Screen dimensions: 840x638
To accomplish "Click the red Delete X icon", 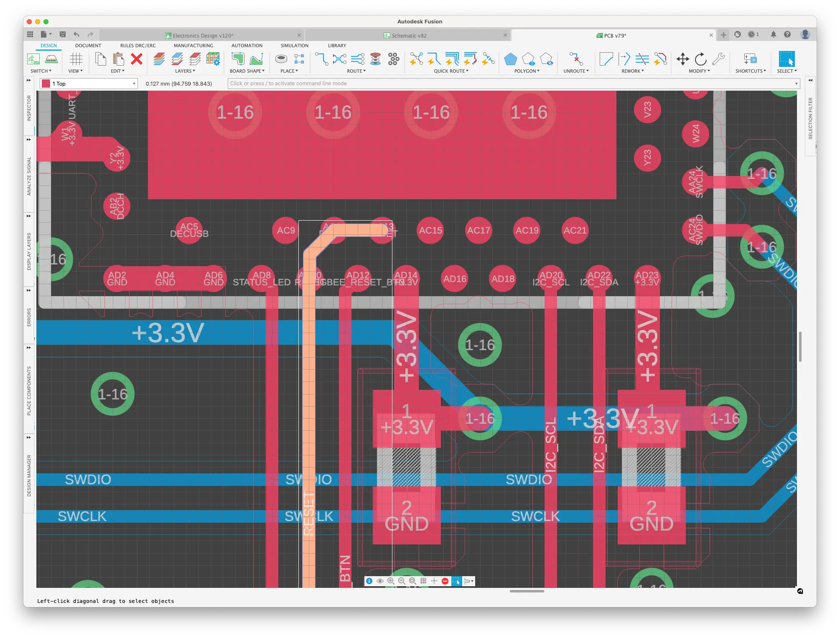I will pos(137,59).
